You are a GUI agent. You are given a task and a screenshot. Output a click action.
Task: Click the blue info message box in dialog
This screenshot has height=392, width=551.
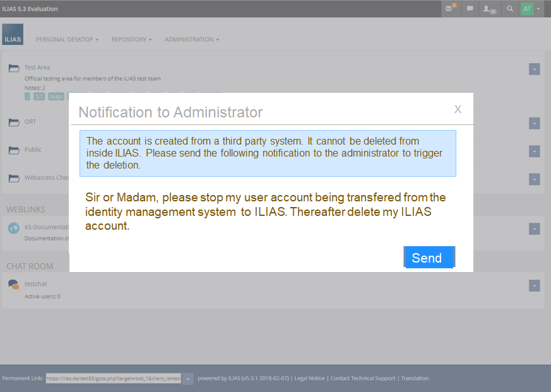(x=268, y=153)
